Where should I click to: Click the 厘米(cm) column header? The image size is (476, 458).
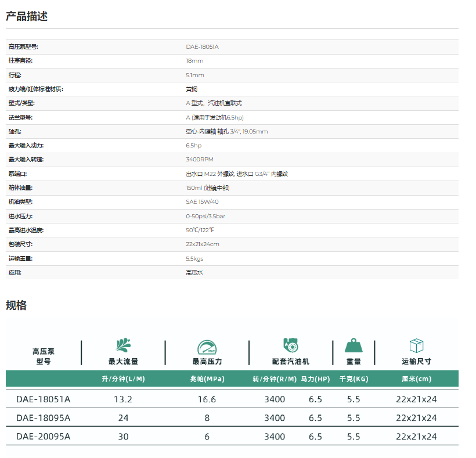pyautogui.click(x=416, y=379)
